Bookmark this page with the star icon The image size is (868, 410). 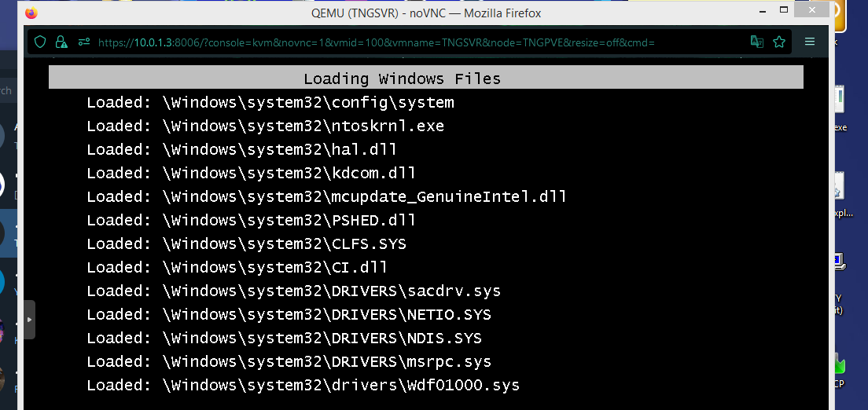779,42
